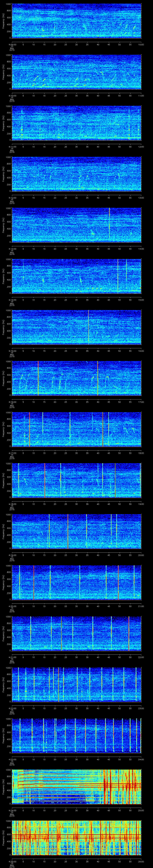
Task: Click the 4:21:00 start time label
Action: tap(12, 657)
